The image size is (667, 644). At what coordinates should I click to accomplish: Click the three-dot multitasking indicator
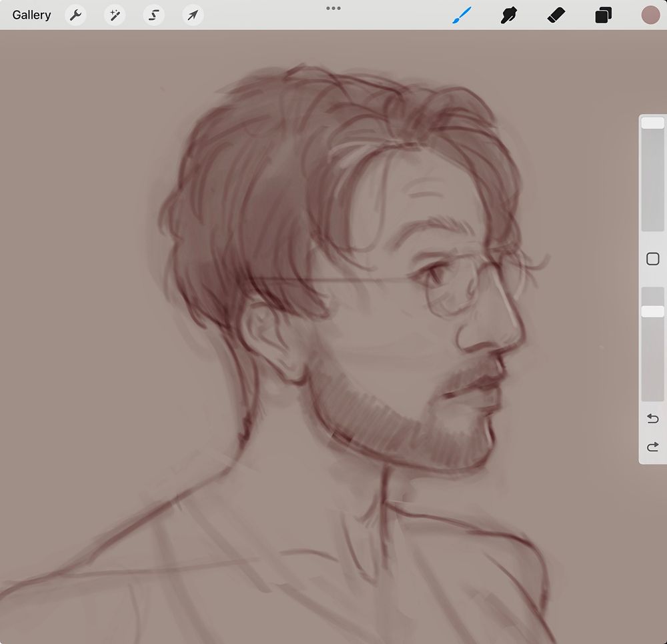(333, 8)
